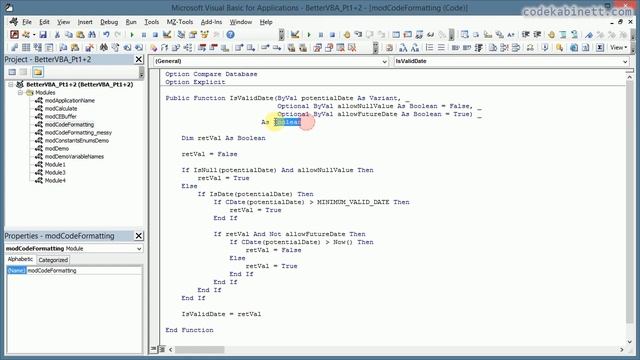The image size is (640, 360).
Task: Click Step Into icon in Debug toolbar
Action: point(358,35)
